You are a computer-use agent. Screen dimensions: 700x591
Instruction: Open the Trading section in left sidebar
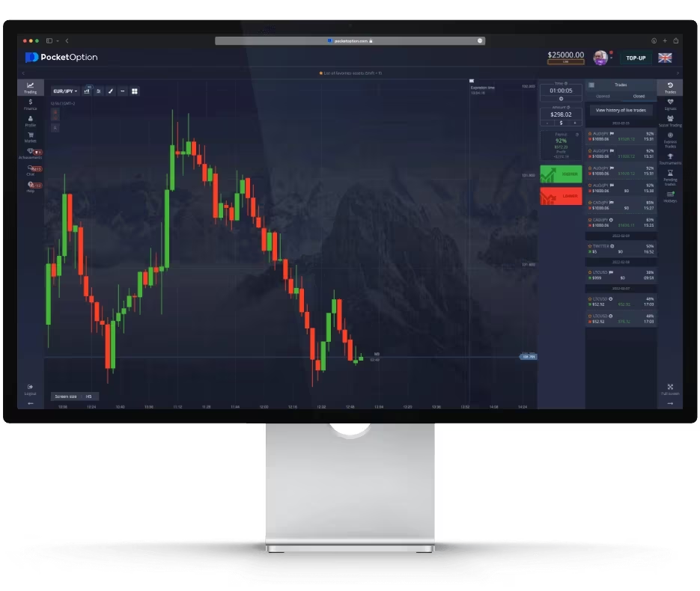click(x=31, y=88)
